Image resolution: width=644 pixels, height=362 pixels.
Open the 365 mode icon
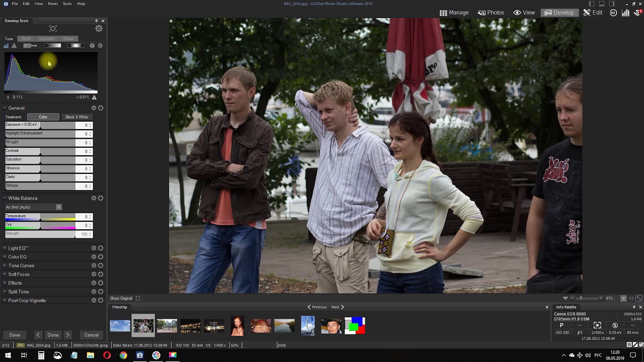coord(613,13)
